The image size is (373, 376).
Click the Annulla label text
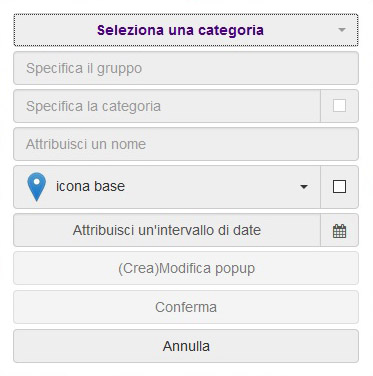click(186, 346)
